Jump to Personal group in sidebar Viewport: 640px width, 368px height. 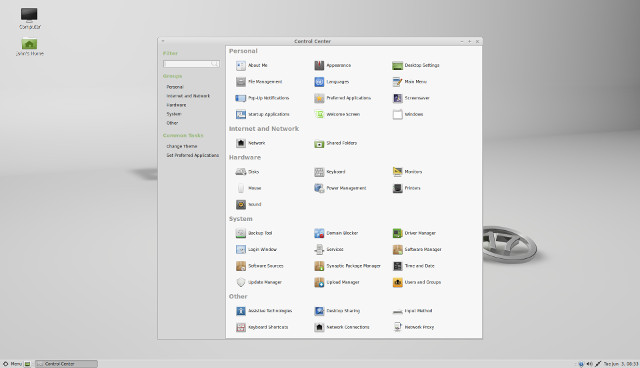(175, 87)
